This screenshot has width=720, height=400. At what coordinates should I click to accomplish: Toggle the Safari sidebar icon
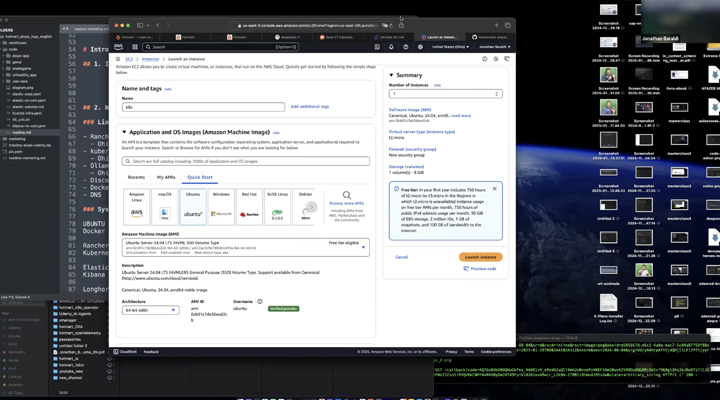pyautogui.click(x=140, y=25)
